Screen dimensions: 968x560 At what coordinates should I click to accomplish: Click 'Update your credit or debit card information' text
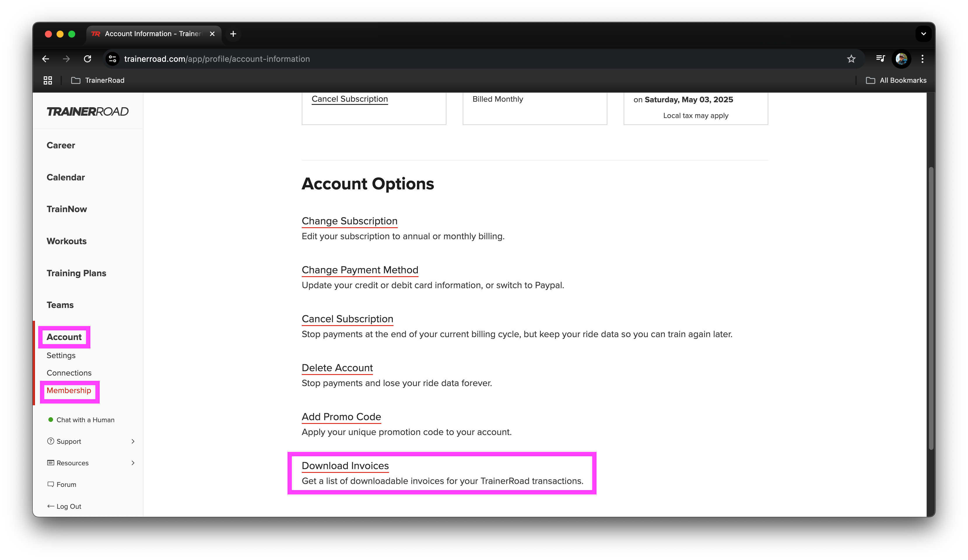click(x=433, y=285)
